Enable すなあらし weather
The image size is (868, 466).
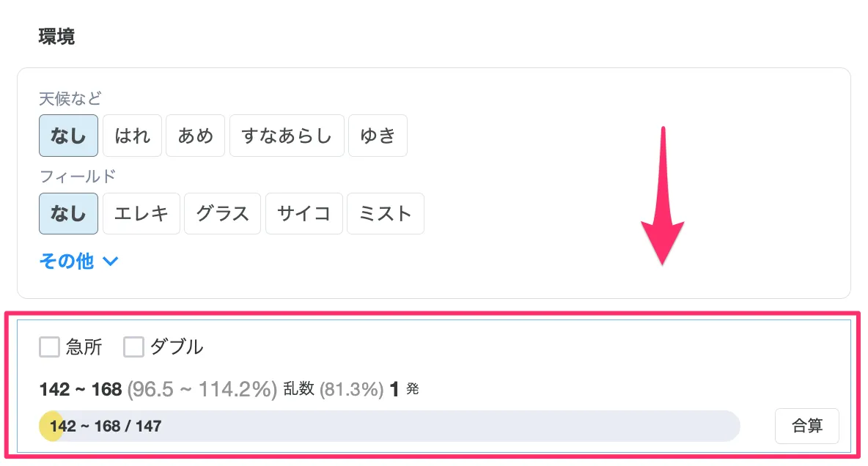click(287, 135)
